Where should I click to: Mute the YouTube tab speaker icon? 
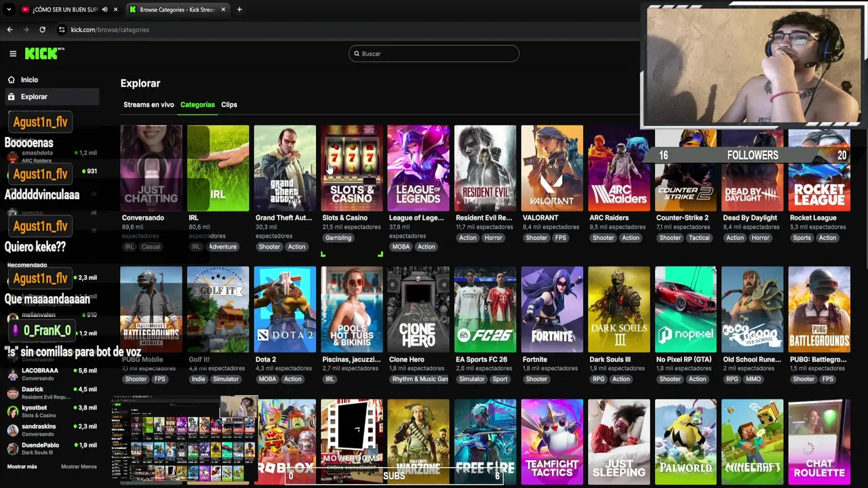104,9
